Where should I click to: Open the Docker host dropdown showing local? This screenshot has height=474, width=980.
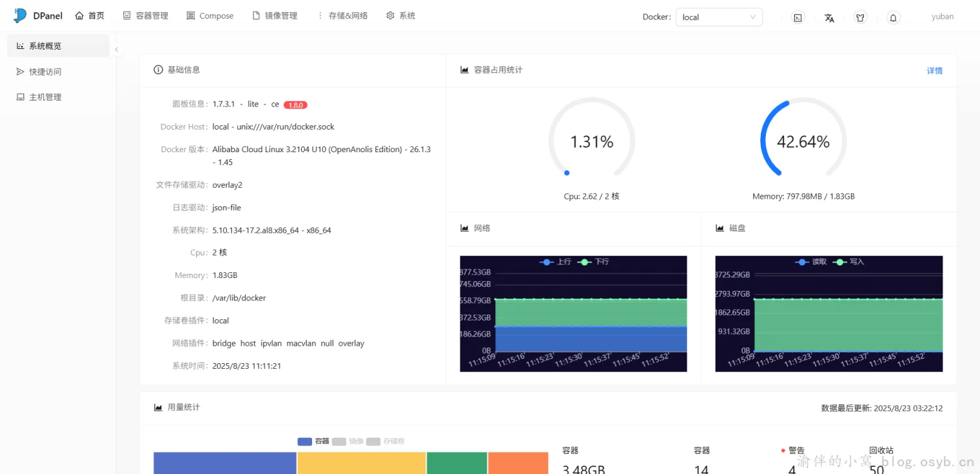click(x=718, y=17)
